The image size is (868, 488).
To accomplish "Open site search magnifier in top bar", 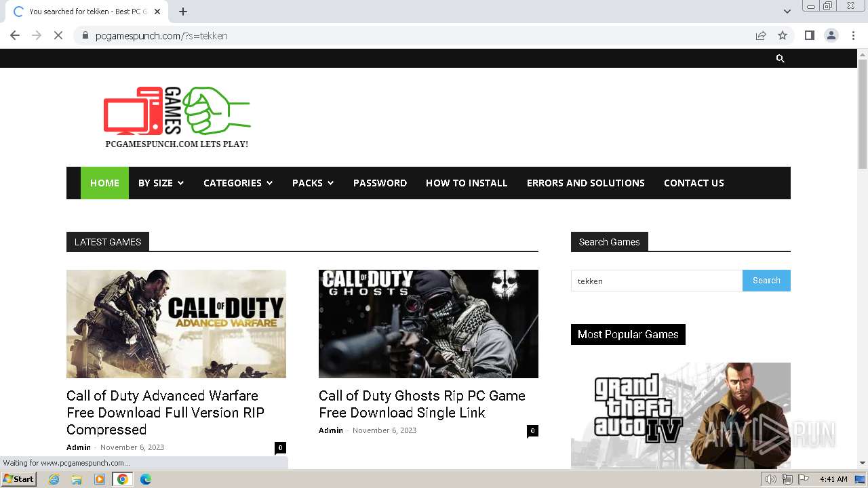I will pos(780,58).
